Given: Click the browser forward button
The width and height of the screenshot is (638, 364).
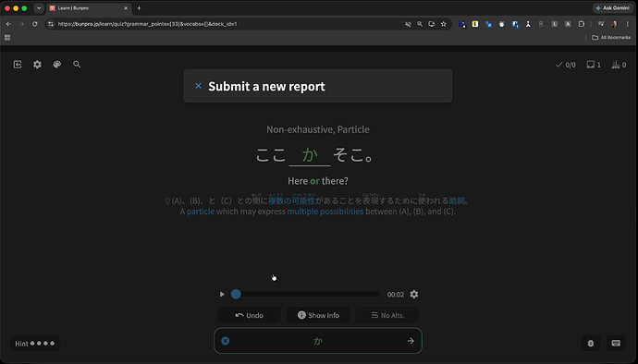Looking at the screenshot, I should pos(21,24).
